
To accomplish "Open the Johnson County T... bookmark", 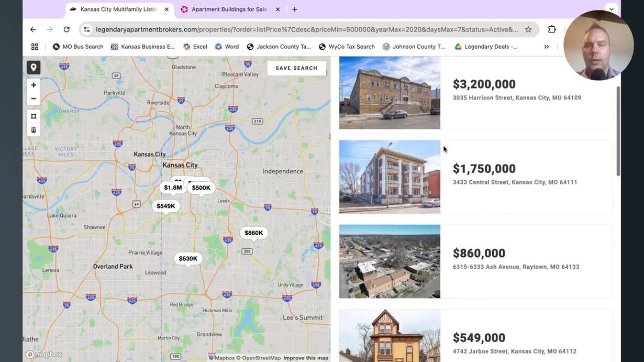I will (x=414, y=47).
